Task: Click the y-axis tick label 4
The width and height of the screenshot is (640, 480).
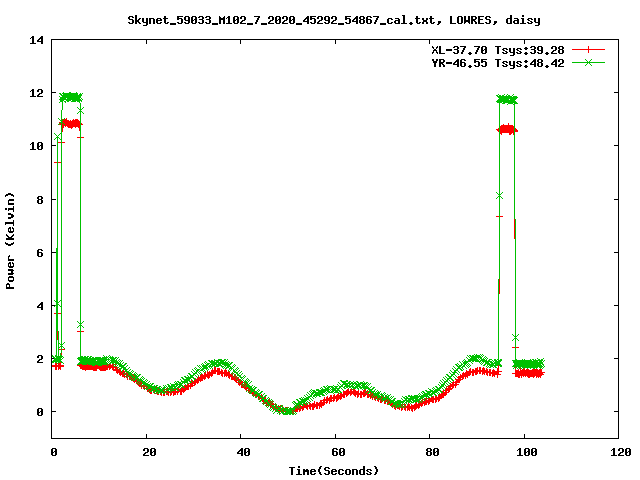Action: coord(40,306)
